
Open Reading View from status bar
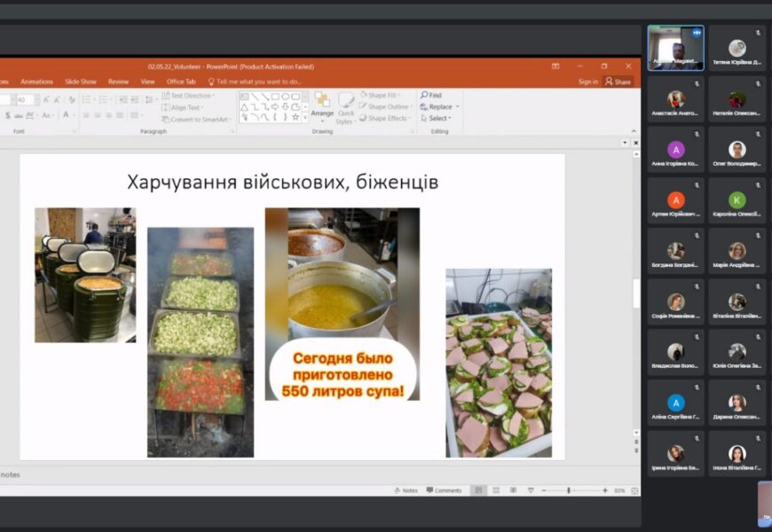pyautogui.click(x=512, y=490)
